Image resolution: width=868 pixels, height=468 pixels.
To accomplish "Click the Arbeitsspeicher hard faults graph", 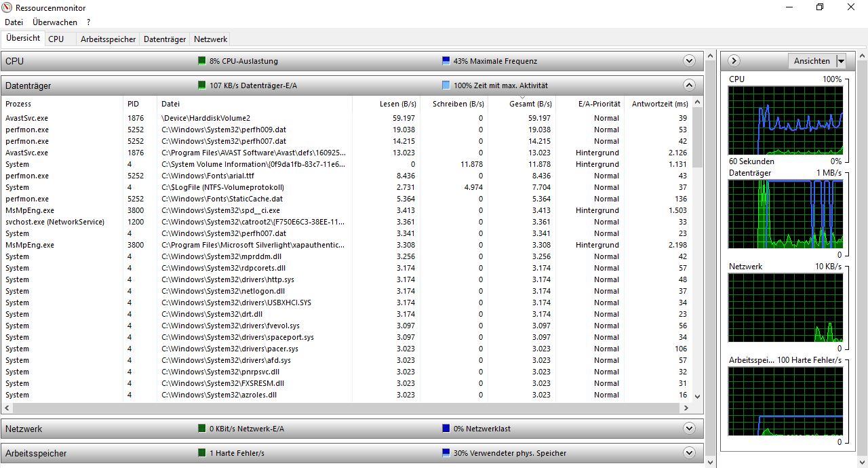I will pos(785,401).
